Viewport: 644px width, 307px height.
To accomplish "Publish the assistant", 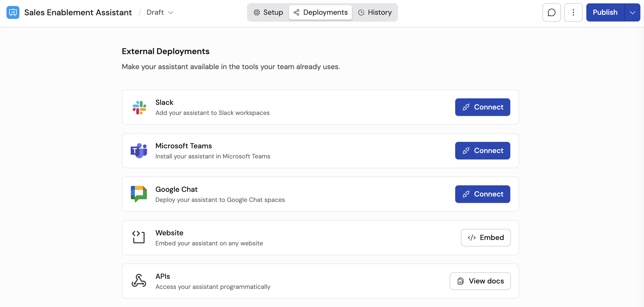I will (604, 12).
